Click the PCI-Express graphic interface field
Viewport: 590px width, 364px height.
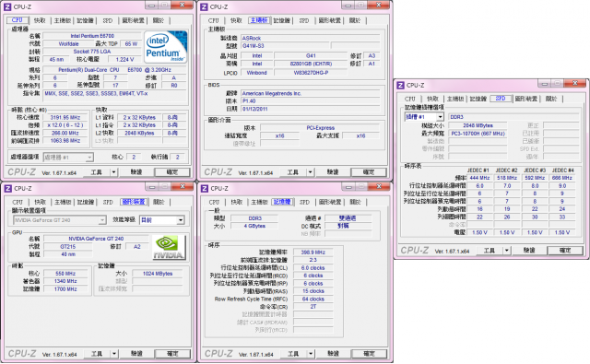coord(320,128)
